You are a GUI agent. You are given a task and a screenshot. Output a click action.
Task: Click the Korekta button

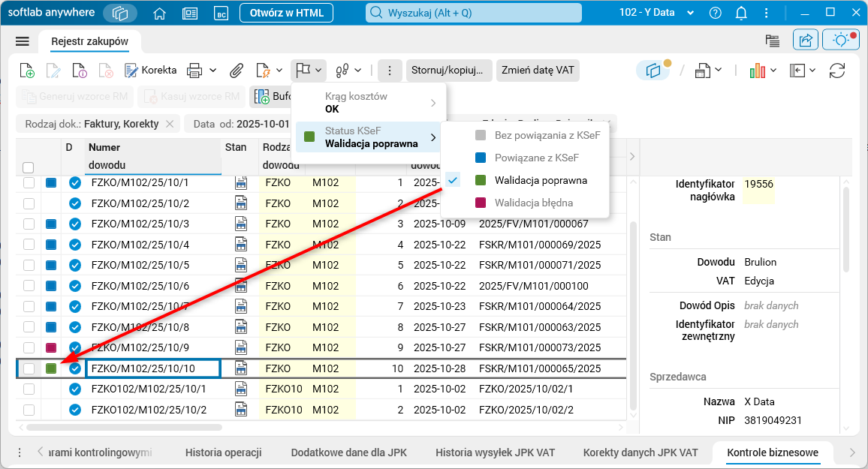coord(151,71)
